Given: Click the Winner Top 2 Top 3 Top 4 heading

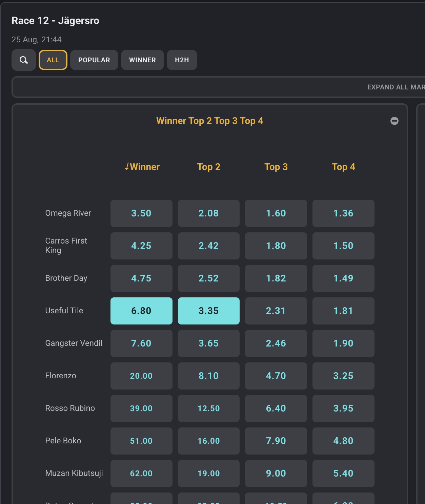Looking at the screenshot, I should (x=210, y=121).
